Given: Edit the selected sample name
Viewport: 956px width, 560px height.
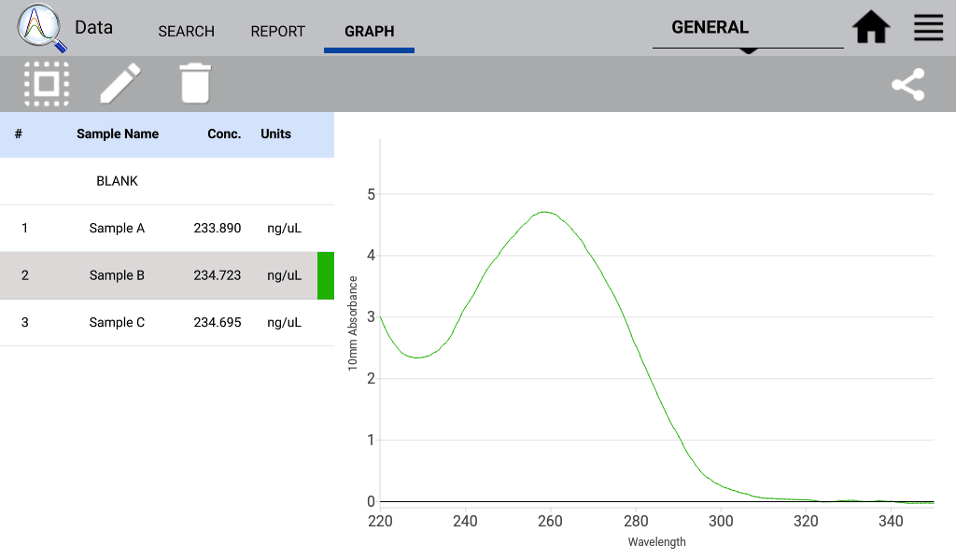Looking at the screenshot, I should tap(119, 84).
